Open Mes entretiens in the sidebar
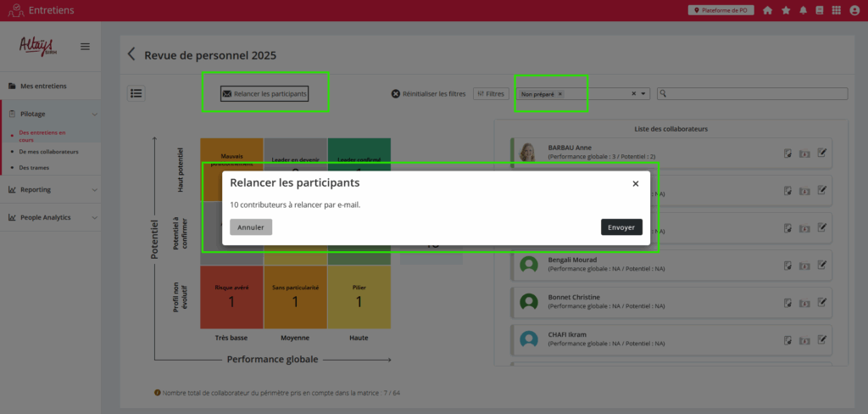This screenshot has height=414, width=868. pyautogui.click(x=42, y=86)
